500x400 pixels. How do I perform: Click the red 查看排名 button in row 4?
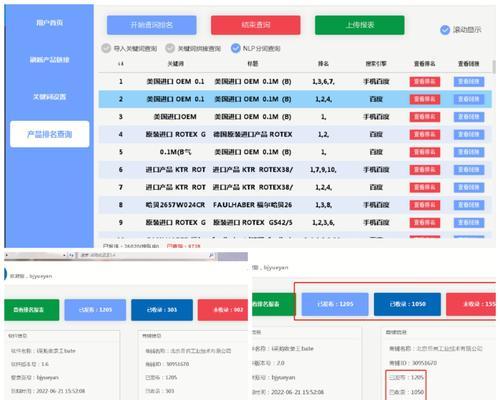coord(425,135)
